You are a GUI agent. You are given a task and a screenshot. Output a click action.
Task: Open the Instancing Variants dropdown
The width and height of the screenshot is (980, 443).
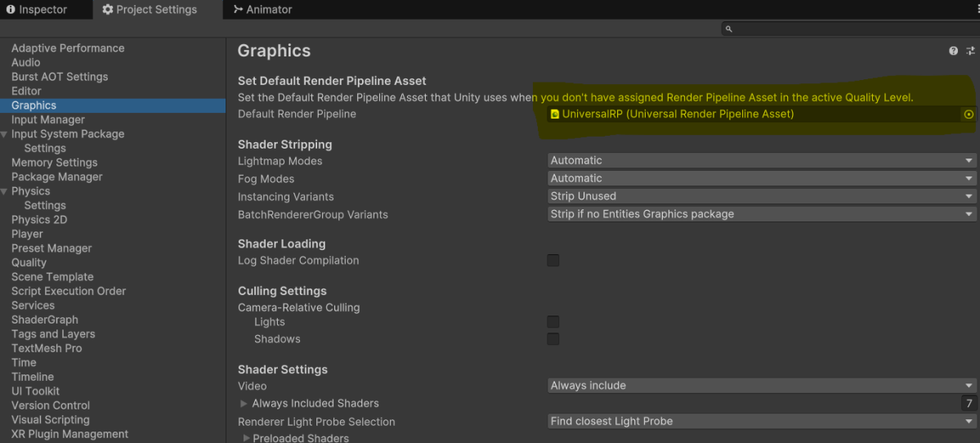coord(762,196)
